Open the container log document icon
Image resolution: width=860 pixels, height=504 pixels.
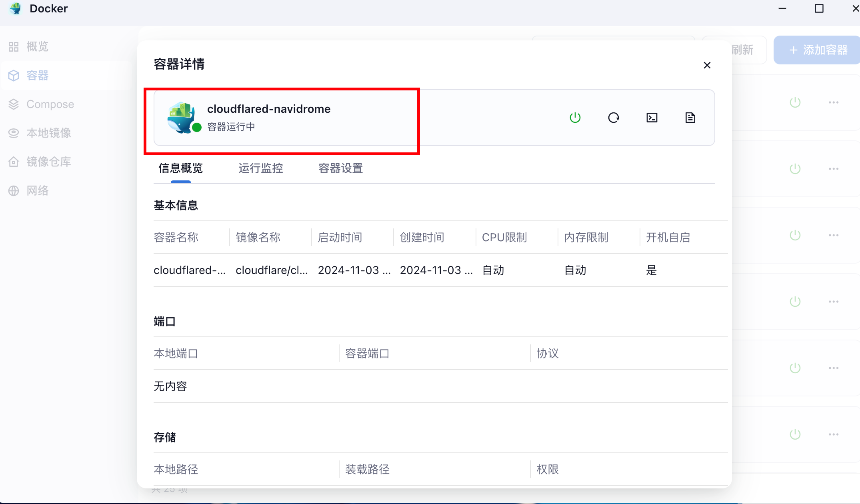point(690,118)
